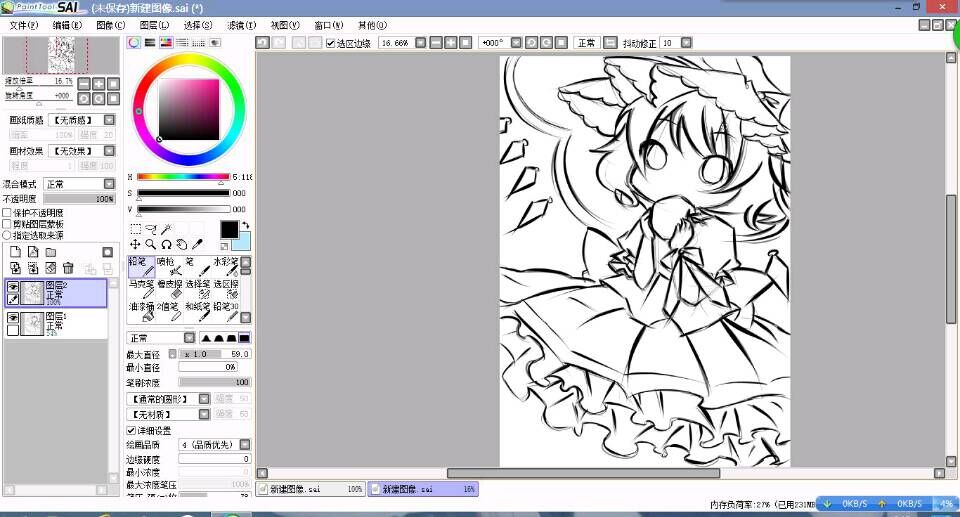Choose the rectangular selection tool

click(135, 228)
